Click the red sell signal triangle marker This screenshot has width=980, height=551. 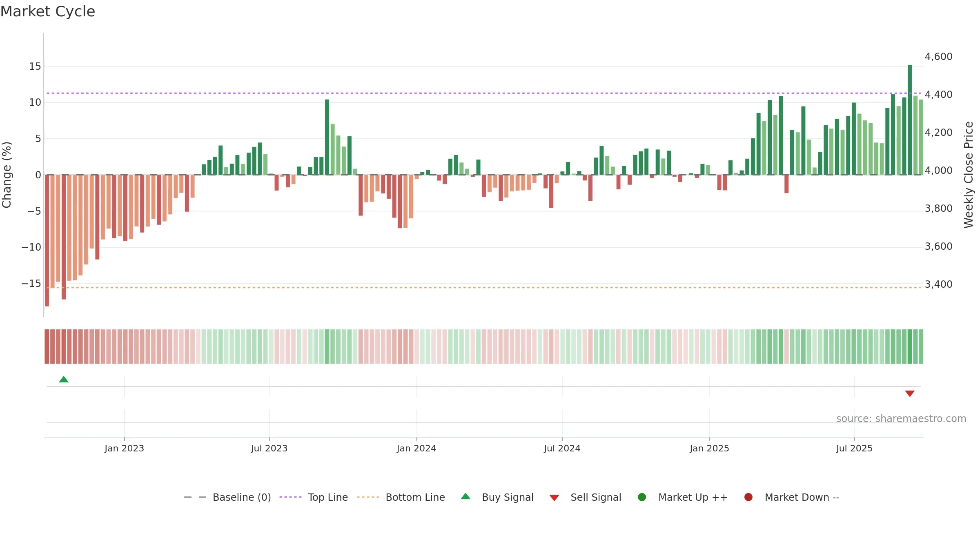point(910,393)
